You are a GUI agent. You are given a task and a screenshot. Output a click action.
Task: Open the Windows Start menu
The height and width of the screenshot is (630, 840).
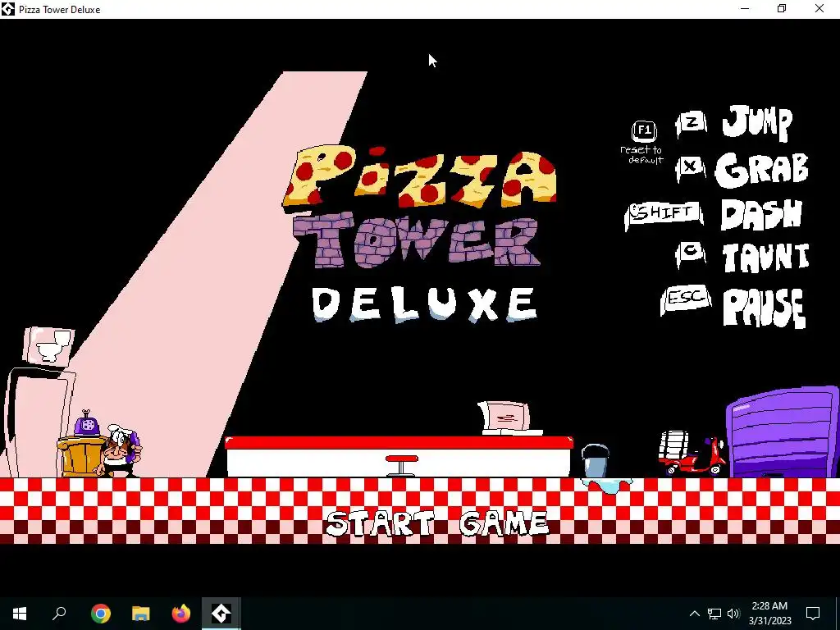point(20,614)
